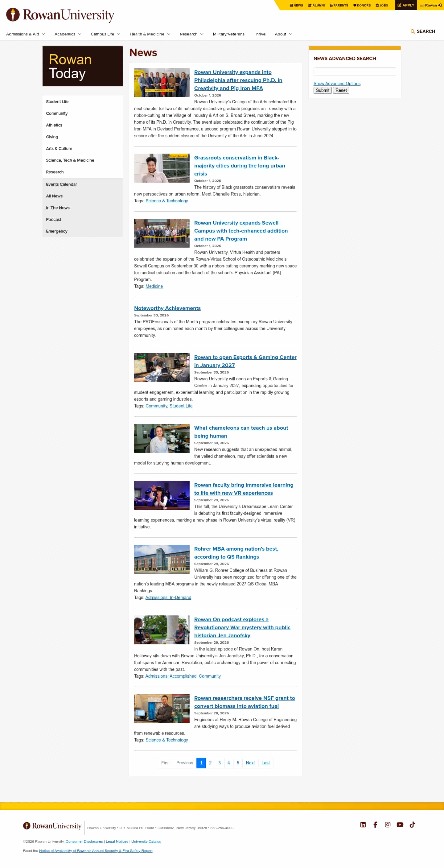Click the Reset button
This screenshot has width=444, height=868.
tap(341, 90)
